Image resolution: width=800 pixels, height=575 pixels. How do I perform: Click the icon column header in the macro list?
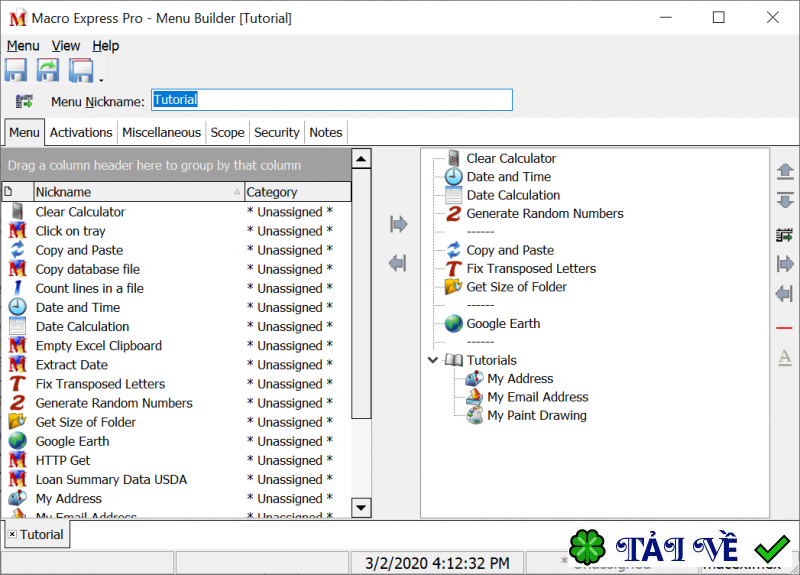click(x=17, y=192)
